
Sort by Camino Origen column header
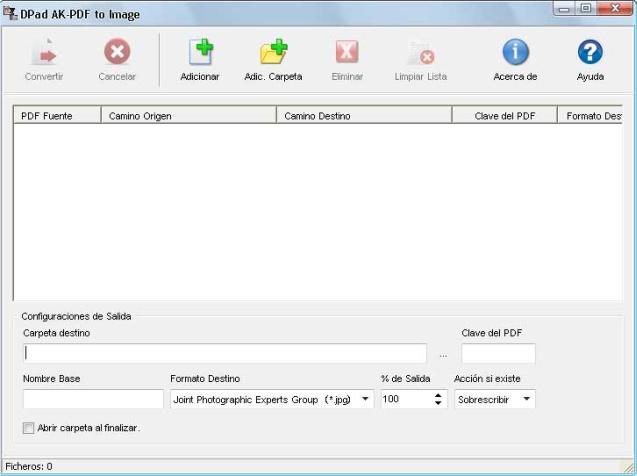(x=189, y=116)
